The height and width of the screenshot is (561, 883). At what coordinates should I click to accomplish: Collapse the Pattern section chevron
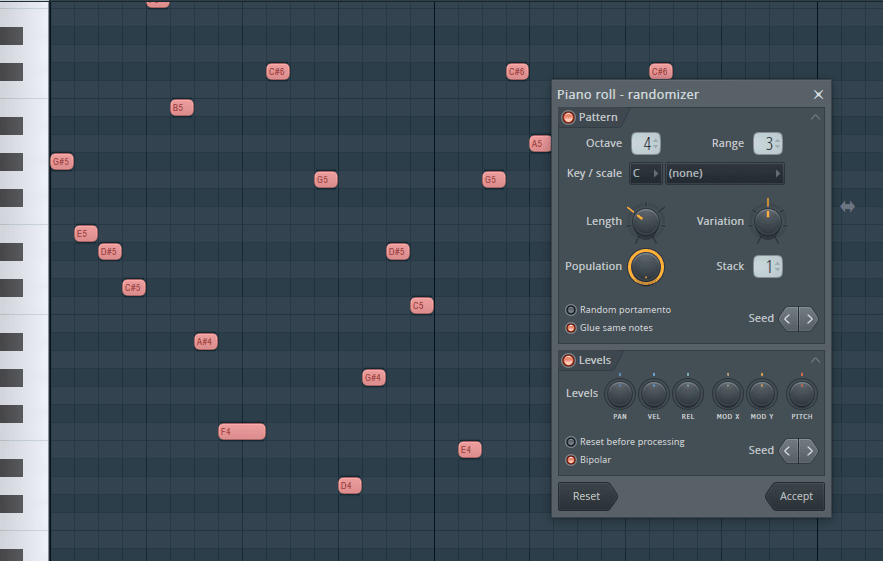(815, 118)
